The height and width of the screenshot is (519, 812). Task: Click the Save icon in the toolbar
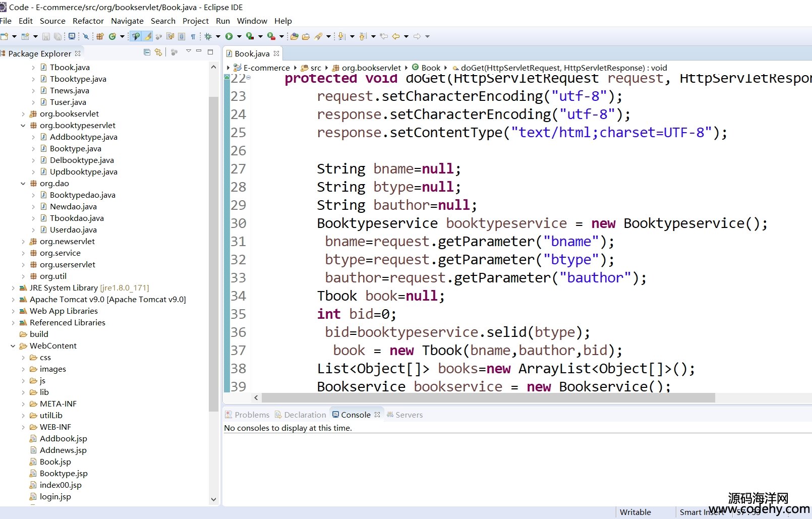46,36
